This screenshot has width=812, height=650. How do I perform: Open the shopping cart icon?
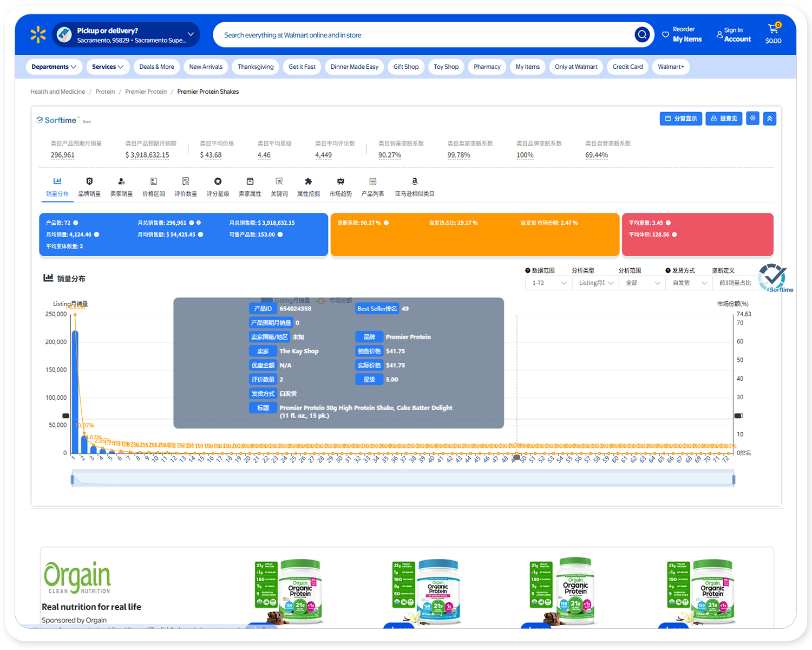(x=773, y=29)
